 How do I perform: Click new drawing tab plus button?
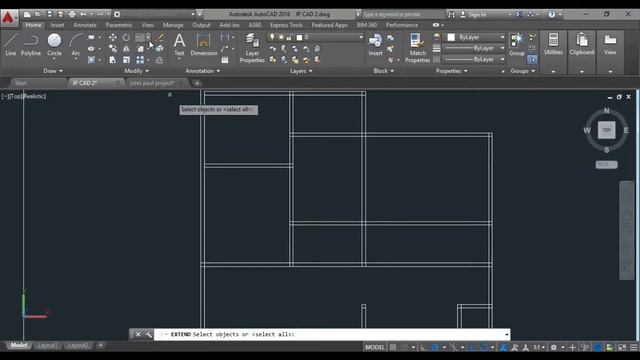[x=197, y=83]
